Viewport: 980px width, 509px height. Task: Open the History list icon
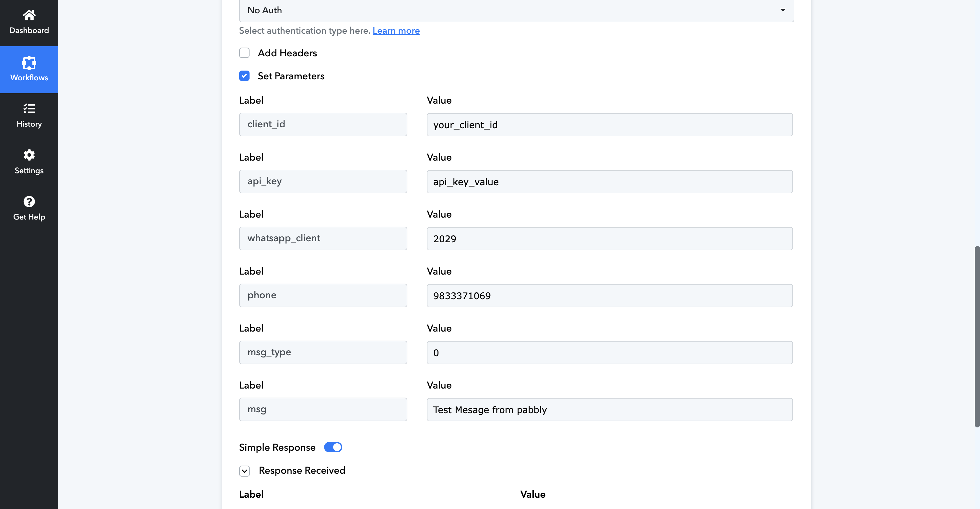[x=29, y=109]
